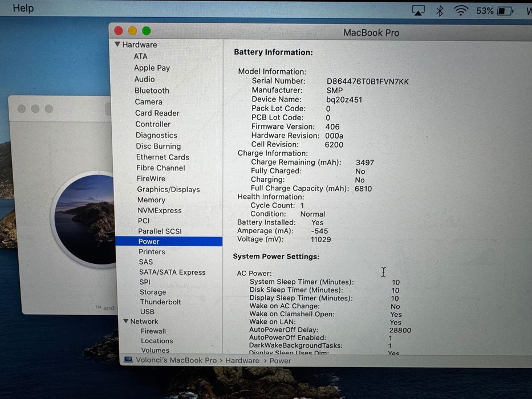Select NVMExpress in the sidebar
The height and width of the screenshot is (399, 532).
160,210
